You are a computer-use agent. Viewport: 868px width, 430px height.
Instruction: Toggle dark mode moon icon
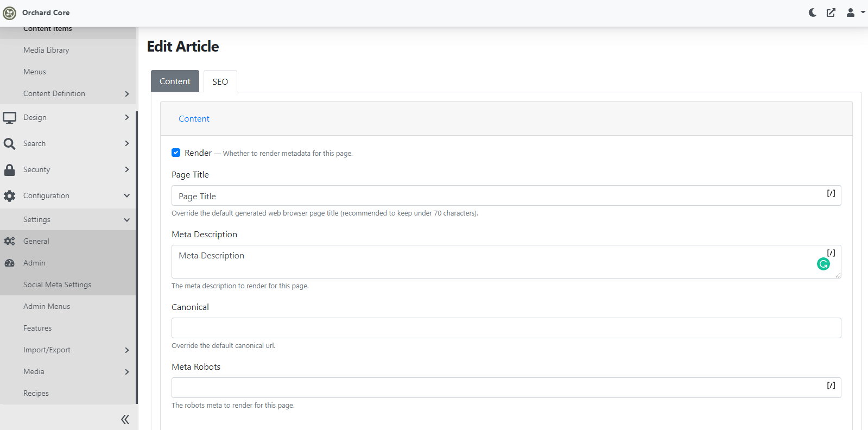point(813,12)
